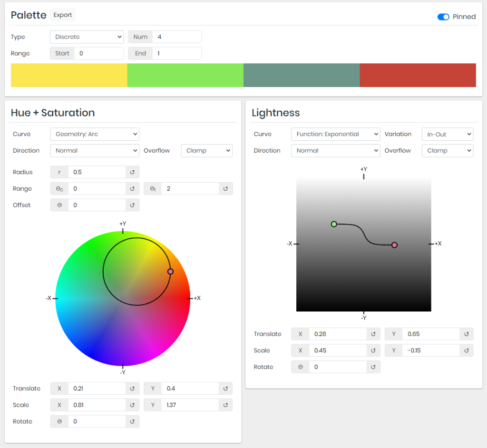487x448 pixels.
Task: Reset Lightness Translate Y value
Action: [x=467, y=334]
